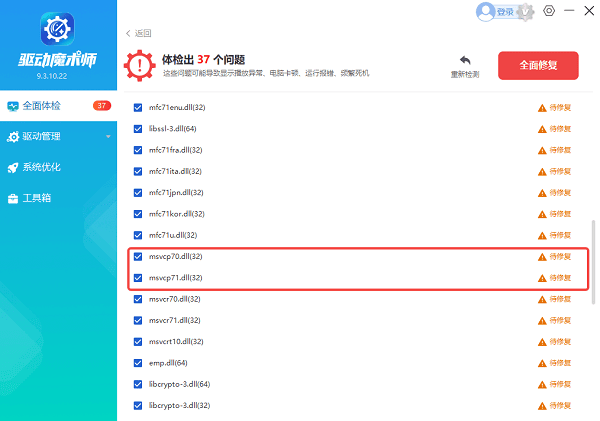The width and height of the screenshot is (600, 421).
Task: Click warning icon for mfc71kor.dll(32)
Action: 542,214
